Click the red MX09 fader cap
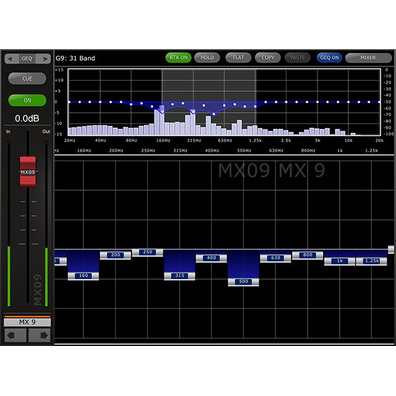Screen dimensions: 396x396 pos(28,172)
